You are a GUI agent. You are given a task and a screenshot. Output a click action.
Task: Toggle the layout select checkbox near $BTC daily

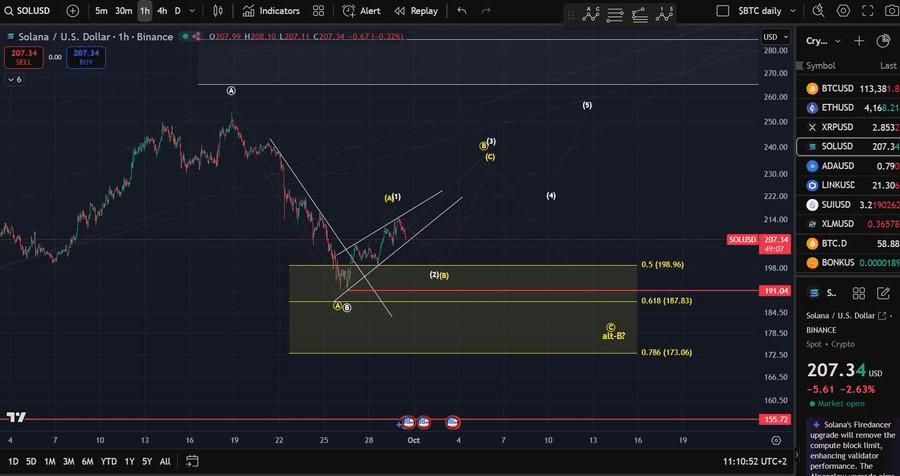(x=721, y=11)
